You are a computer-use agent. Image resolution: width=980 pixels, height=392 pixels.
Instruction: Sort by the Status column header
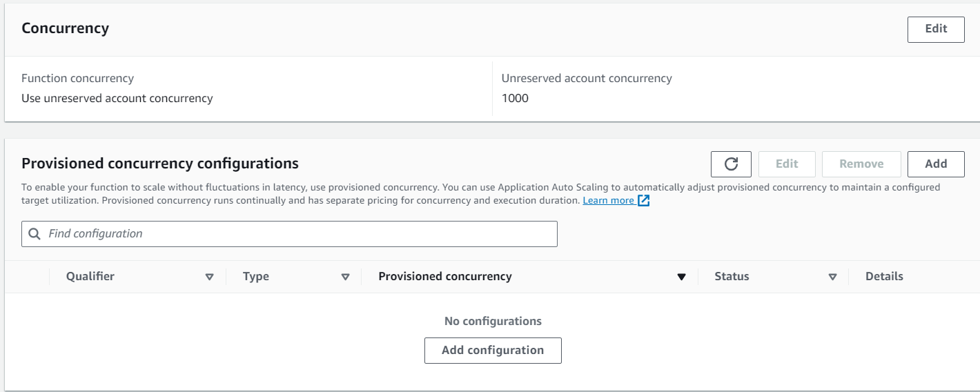(x=732, y=277)
